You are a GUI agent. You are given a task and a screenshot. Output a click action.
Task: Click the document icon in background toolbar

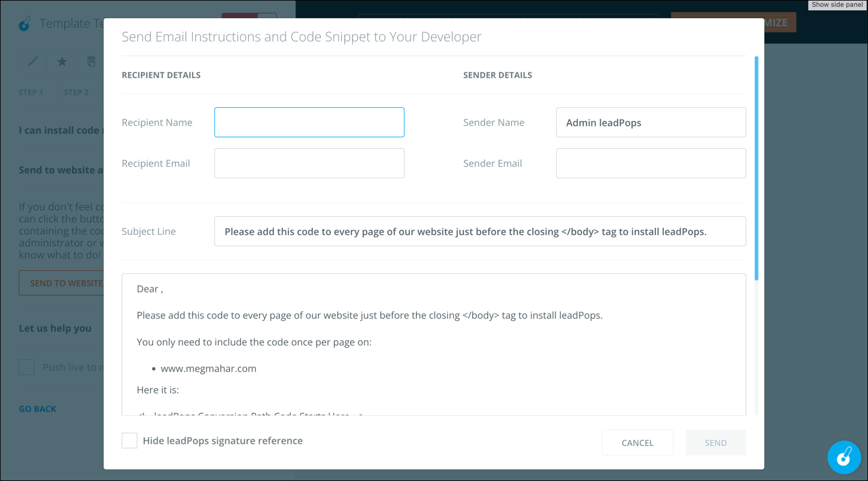[91, 61]
